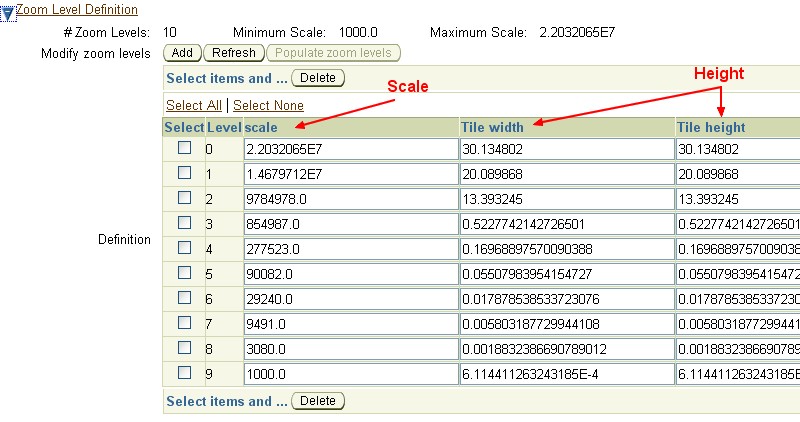Select the checkbox for level 9
This screenshot has width=800, height=422.
pos(184,373)
